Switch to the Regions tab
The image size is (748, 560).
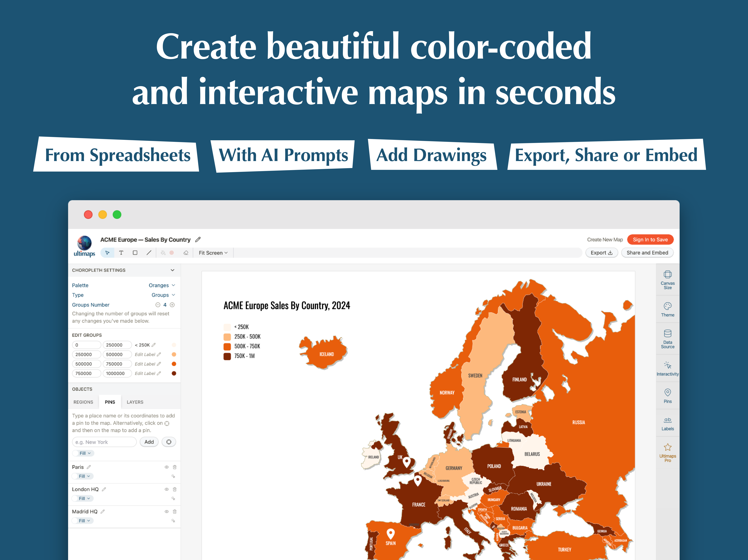coord(83,402)
